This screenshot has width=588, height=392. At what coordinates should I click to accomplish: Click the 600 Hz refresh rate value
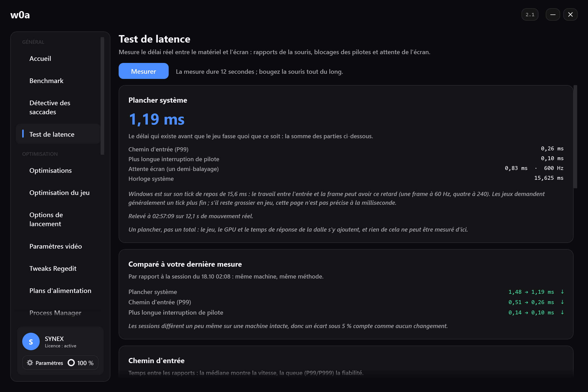click(x=554, y=168)
